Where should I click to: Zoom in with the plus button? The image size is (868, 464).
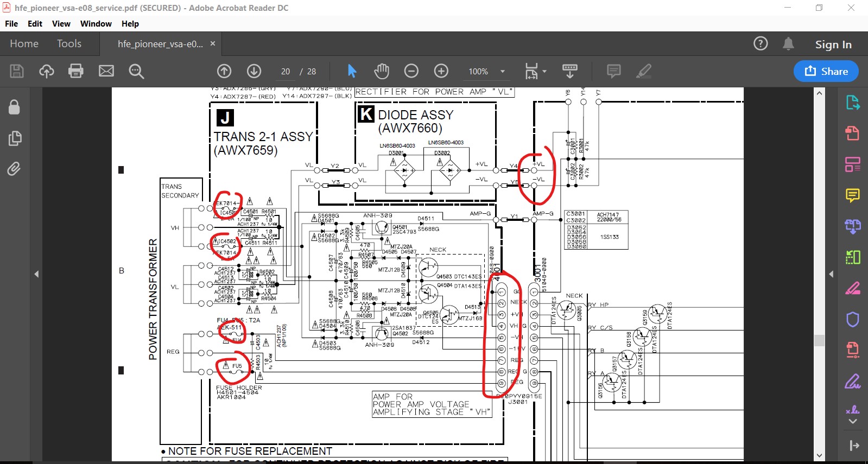[x=441, y=71]
